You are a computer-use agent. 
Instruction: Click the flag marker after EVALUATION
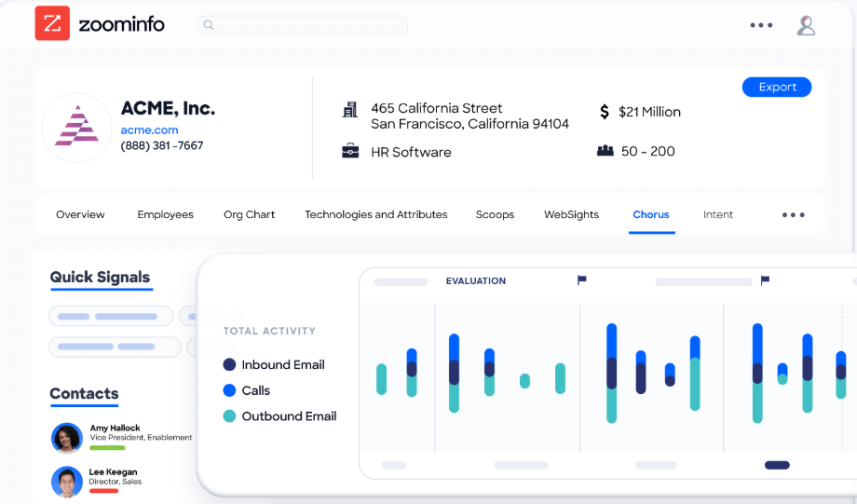pos(581,280)
